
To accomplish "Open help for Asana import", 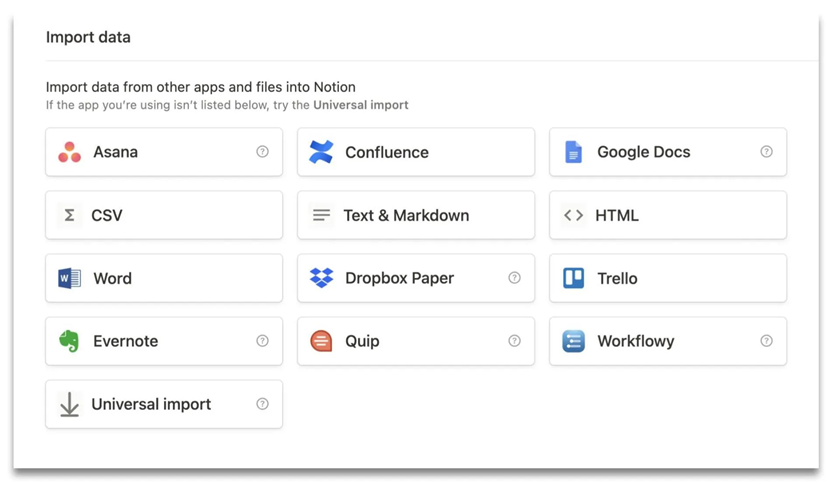I will coord(262,151).
